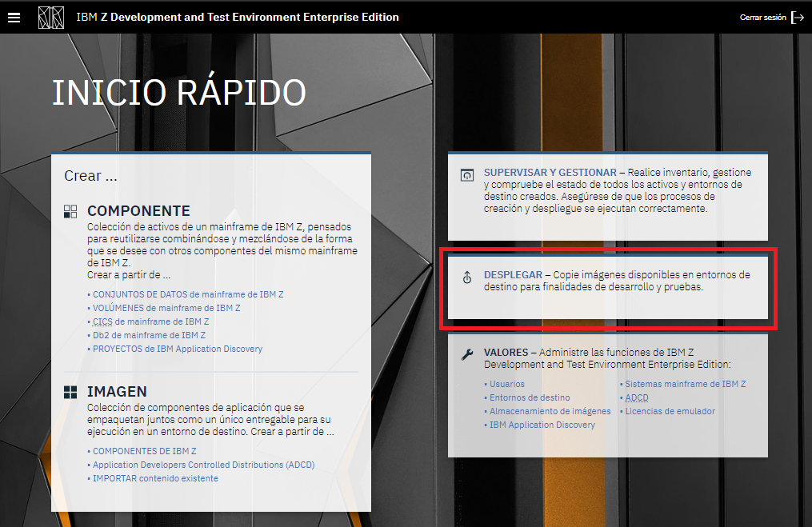Choose Db2 de mainframe de IBM Z
The width and height of the screenshot is (812, 527).
[149, 335]
